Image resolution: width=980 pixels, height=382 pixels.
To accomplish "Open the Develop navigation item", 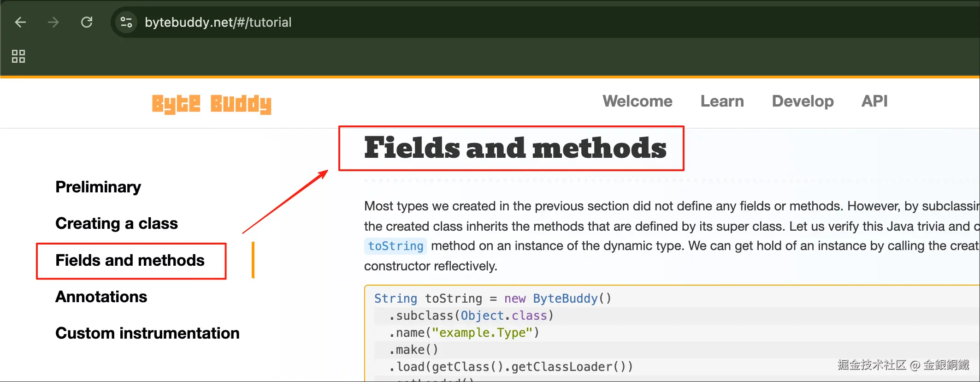I will [803, 101].
